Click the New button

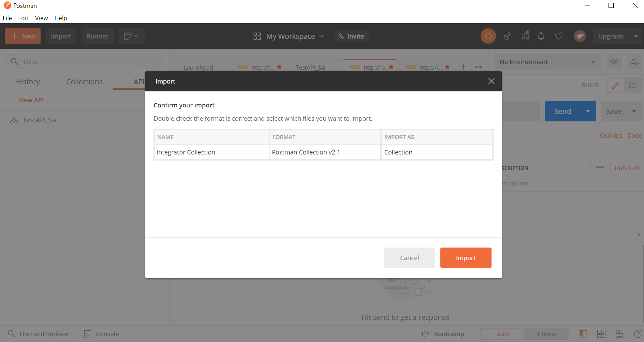(x=23, y=36)
